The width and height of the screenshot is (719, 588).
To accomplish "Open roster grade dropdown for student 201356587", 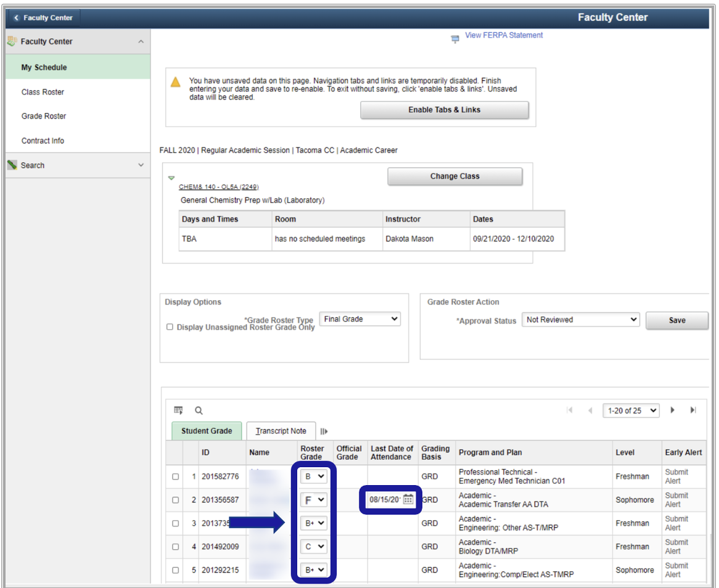I will tap(313, 500).
